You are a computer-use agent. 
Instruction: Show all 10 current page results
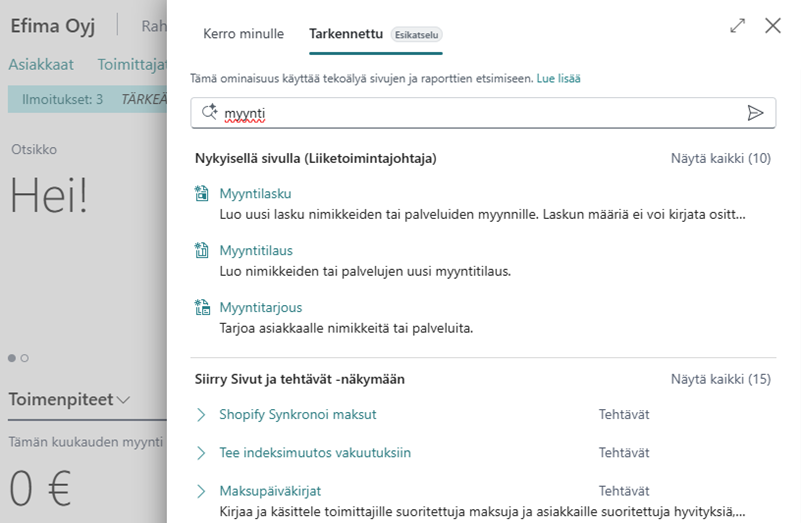(720, 158)
